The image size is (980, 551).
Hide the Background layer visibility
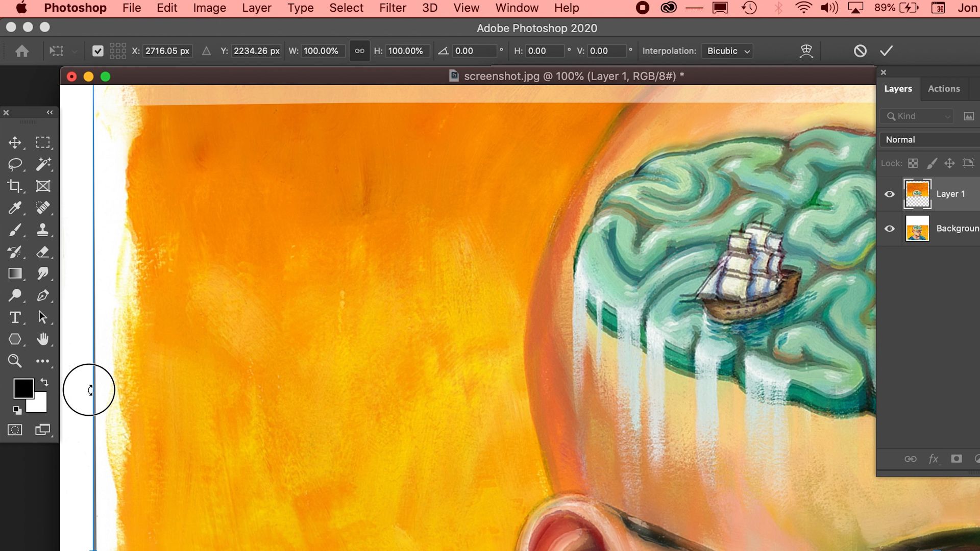coord(889,229)
